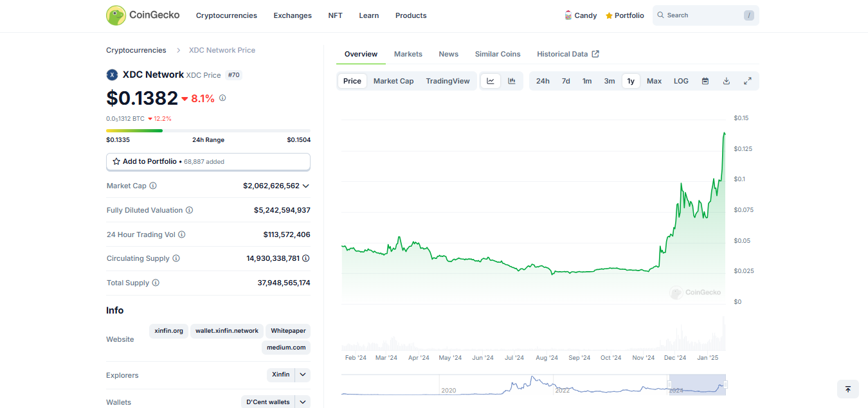Viewport: 868px width, 408px height.
Task: Select TradingView chart mode
Action: coord(448,81)
